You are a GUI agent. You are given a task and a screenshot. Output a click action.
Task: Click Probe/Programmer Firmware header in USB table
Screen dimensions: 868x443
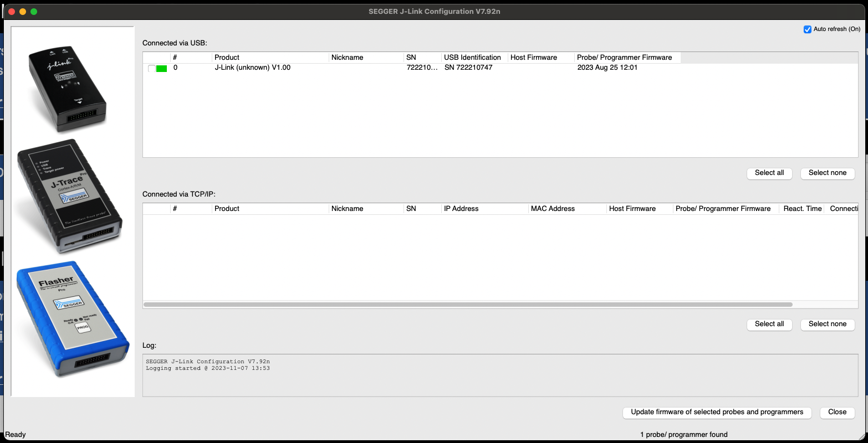[627, 58]
